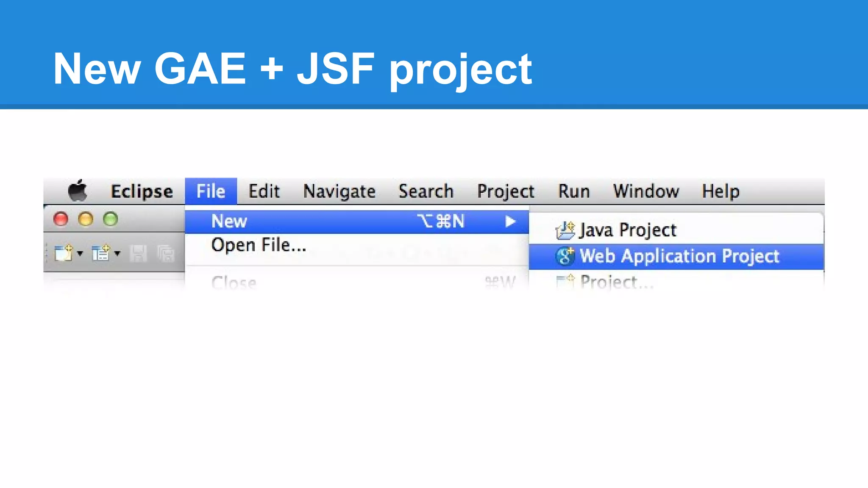This screenshot has width=868, height=488.
Task: Open the Run menu
Action: coord(574,191)
